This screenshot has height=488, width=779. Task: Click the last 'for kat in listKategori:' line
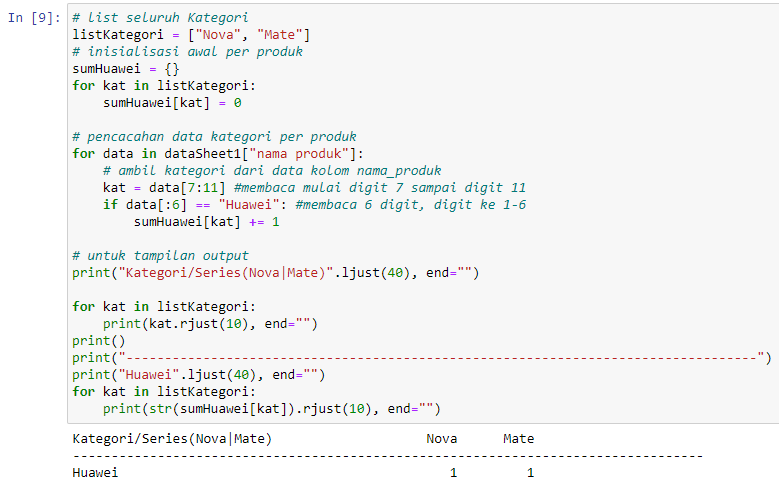(x=164, y=392)
